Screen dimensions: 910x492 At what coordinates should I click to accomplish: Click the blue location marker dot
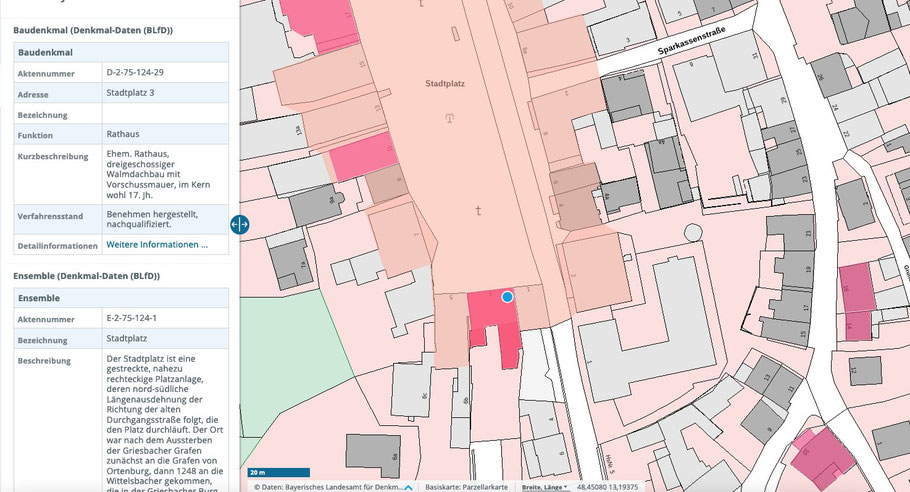point(507,297)
